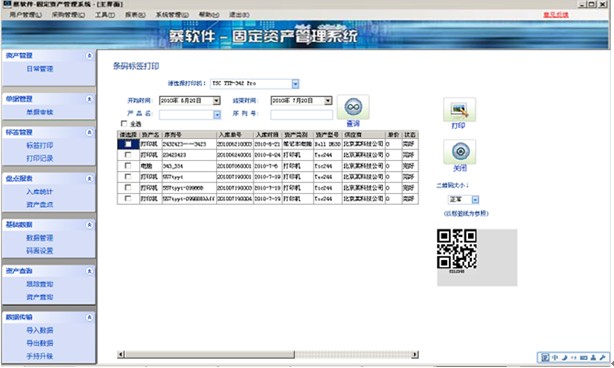This screenshot has height=368, width=614.
Task: Open 标签打印 in the sidebar
Action: pyautogui.click(x=40, y=146)
